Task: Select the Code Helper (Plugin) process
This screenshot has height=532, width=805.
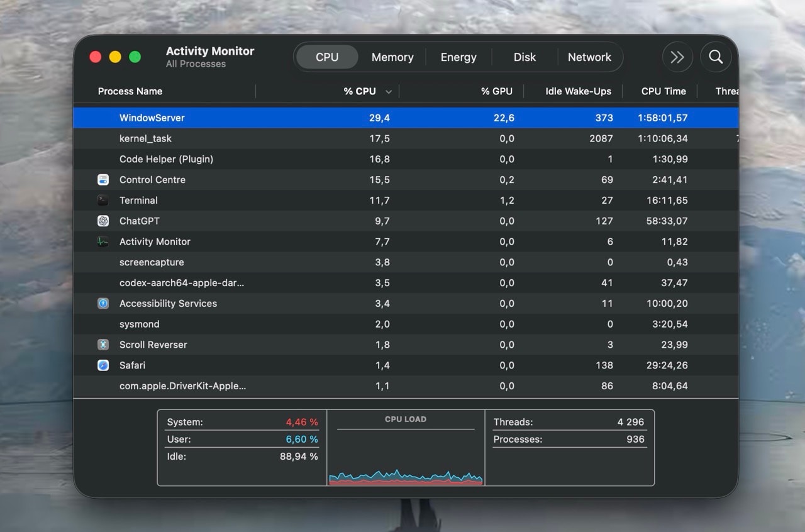Action: (166, 159)
